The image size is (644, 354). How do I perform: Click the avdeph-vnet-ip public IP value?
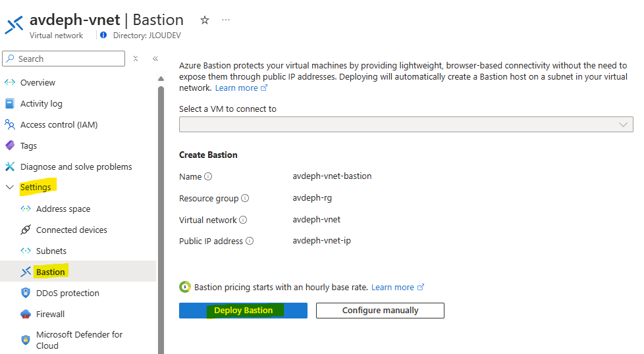(321, 240)
